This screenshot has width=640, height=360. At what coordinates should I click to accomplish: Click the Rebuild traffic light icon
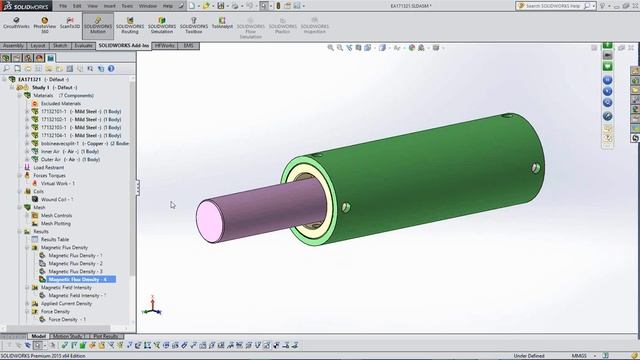pyautogui.click(x=278, y=6)
